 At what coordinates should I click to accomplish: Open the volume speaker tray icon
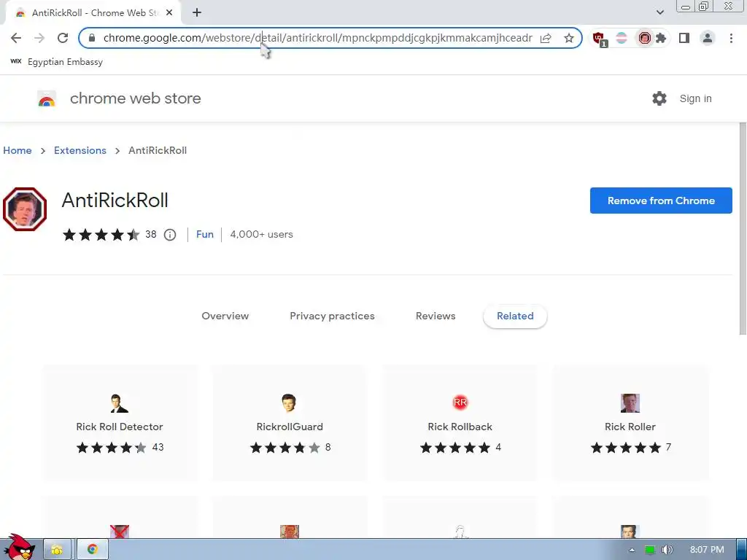click(x=667, y=550)
